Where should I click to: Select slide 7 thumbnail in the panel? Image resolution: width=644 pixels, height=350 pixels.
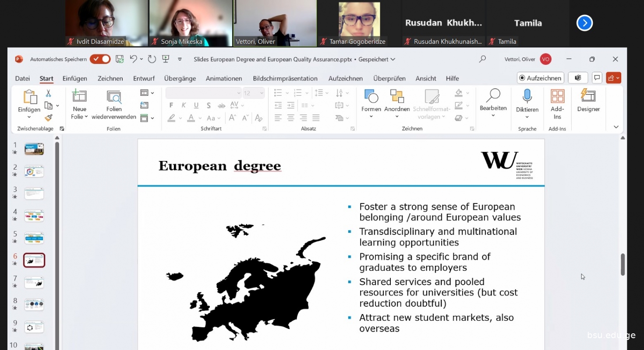(x=34, y=283)
